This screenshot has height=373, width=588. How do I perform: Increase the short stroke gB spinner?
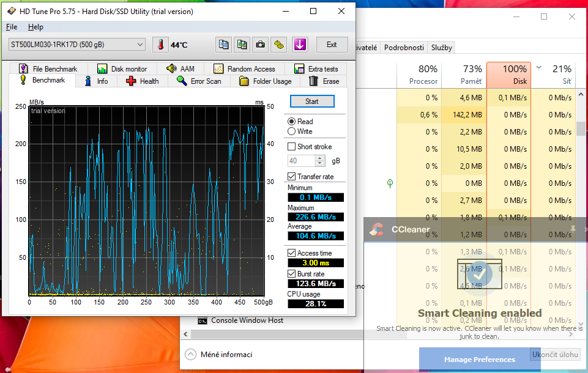[x=320, y=158]
